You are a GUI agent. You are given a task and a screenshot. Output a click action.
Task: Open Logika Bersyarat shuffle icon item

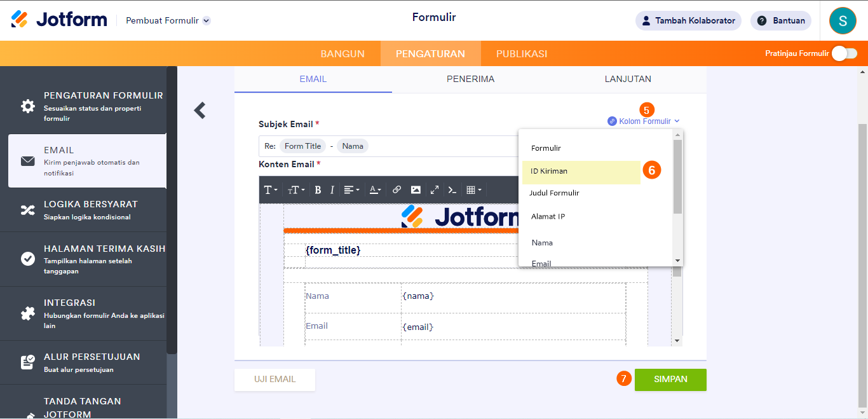pos(83,210)
